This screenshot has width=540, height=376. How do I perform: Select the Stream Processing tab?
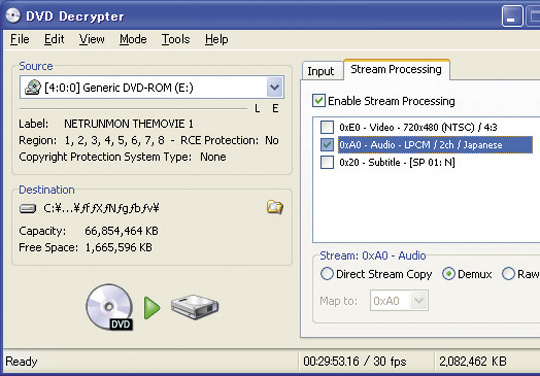[x=396, y=69]
